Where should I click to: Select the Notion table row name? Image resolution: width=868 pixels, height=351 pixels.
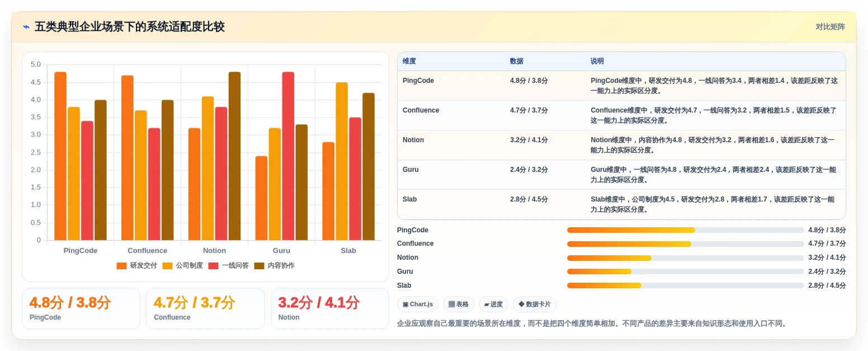click(413, 140)
